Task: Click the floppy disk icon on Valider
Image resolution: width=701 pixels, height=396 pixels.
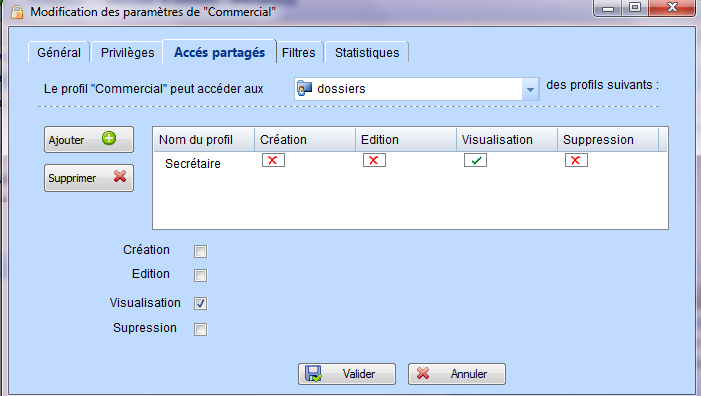Action: click(313, 373)
